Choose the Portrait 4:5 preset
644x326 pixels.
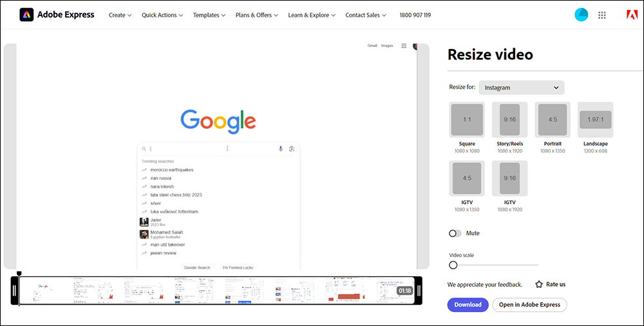pos(553,120)
